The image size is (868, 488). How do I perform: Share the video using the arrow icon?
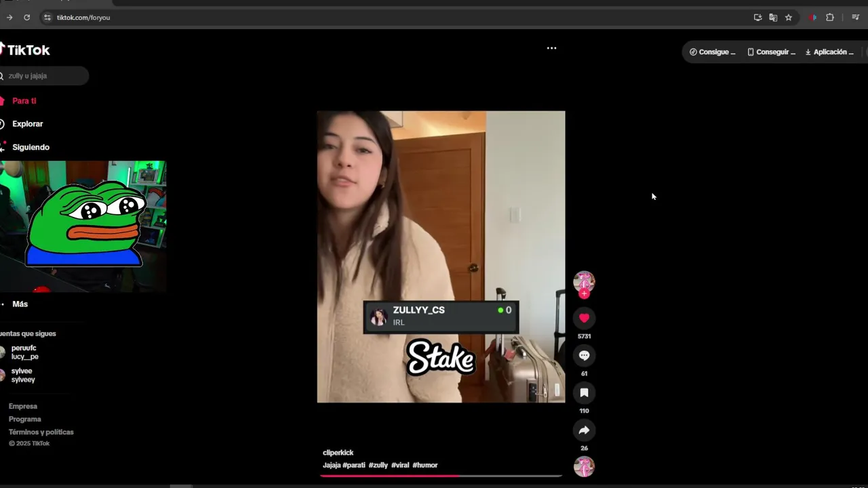coord(584,430)
